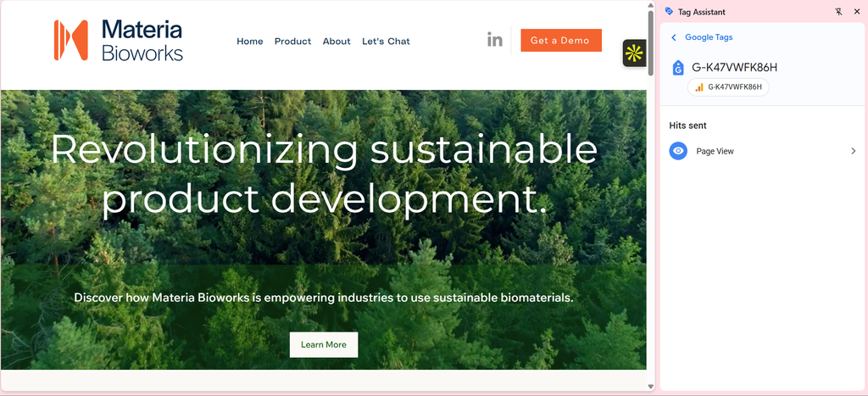This screenshot has height=396, width=868.
Task: Click the Get a Demo button
Action: [561, 41]
